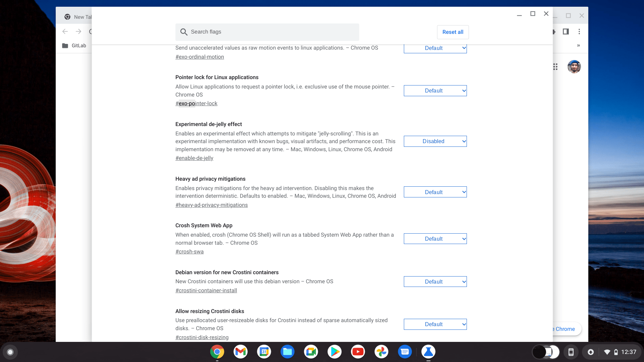Open the profile avatar in Chrome window
This screenshot has width=644, height=362.
point(574,67)
